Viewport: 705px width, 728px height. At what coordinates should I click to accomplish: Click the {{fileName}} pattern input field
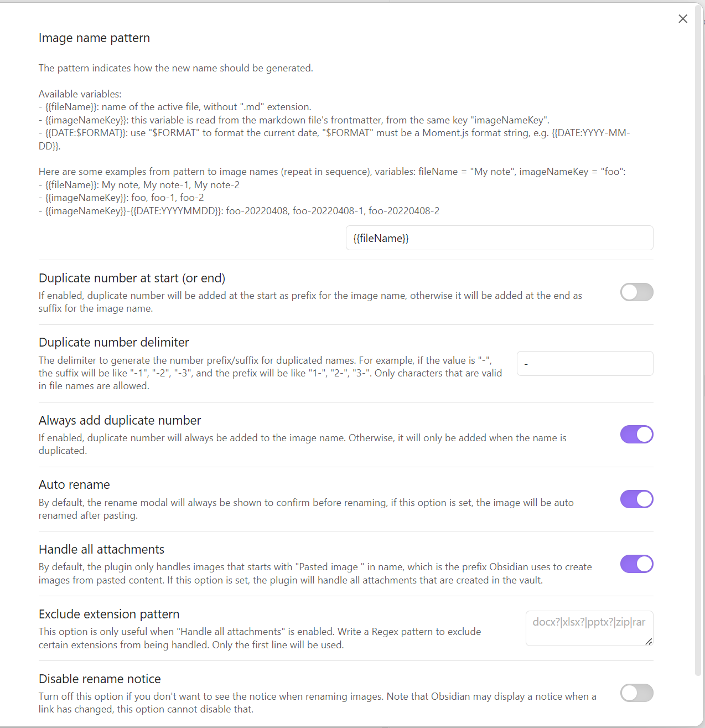[499, 238]
